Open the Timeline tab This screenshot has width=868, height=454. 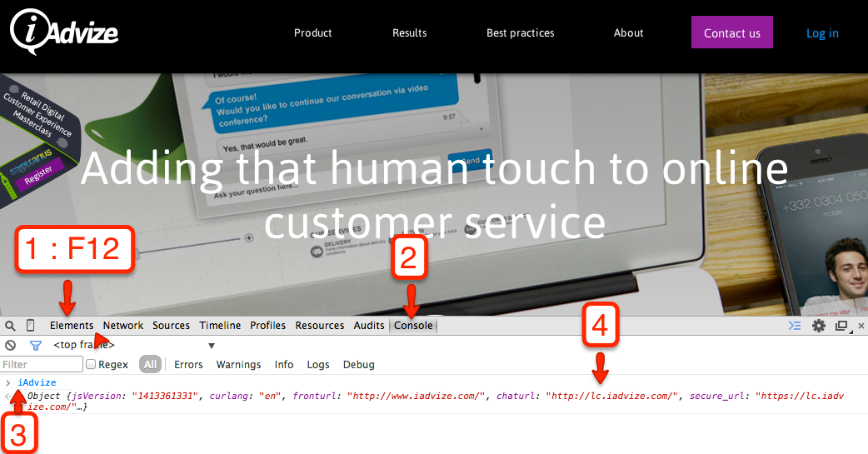click(x=220, y=326)
